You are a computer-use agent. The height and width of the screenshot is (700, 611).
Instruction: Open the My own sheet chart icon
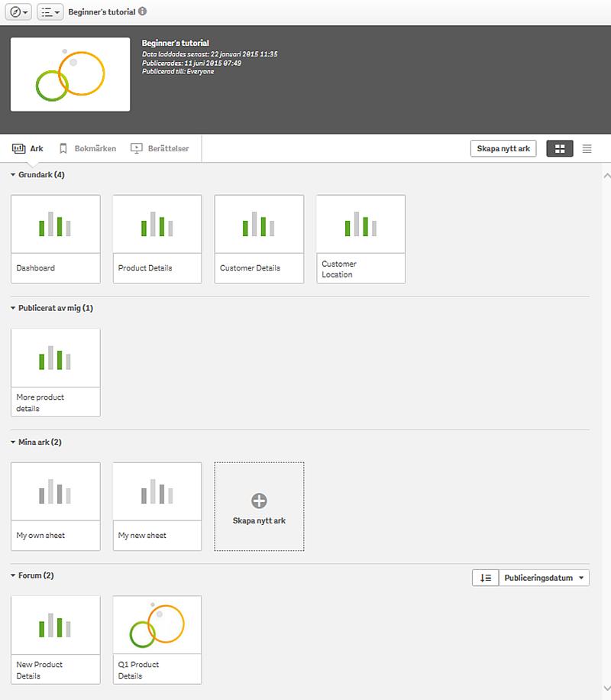(x=55, y=491)
